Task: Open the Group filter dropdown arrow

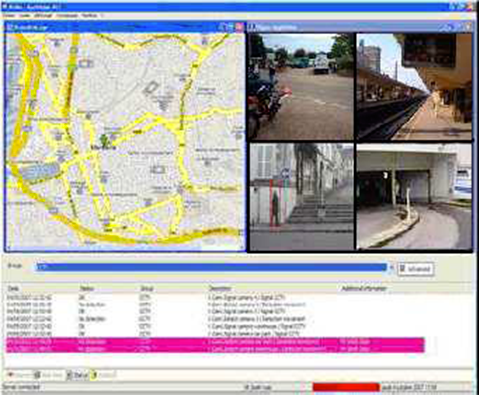Action: (391, 267)
